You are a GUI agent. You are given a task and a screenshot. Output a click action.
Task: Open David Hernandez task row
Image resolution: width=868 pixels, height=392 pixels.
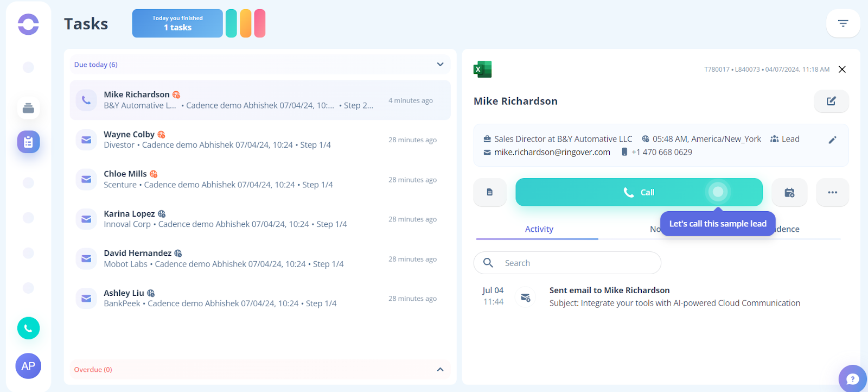[260, 258]
